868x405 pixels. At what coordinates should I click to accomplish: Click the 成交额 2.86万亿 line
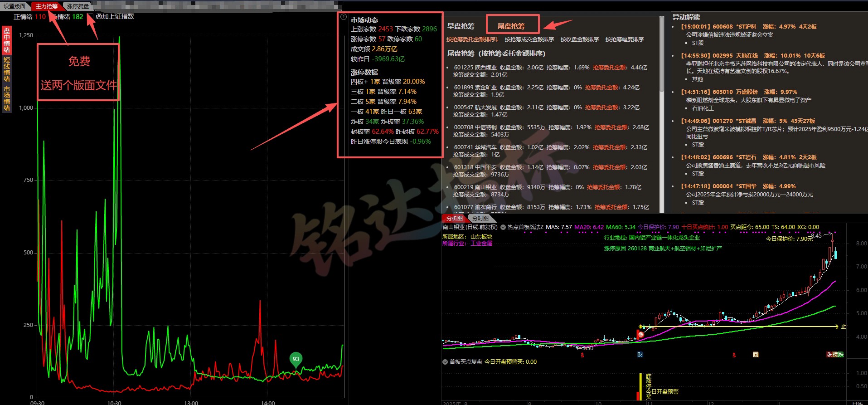point(374,49)
